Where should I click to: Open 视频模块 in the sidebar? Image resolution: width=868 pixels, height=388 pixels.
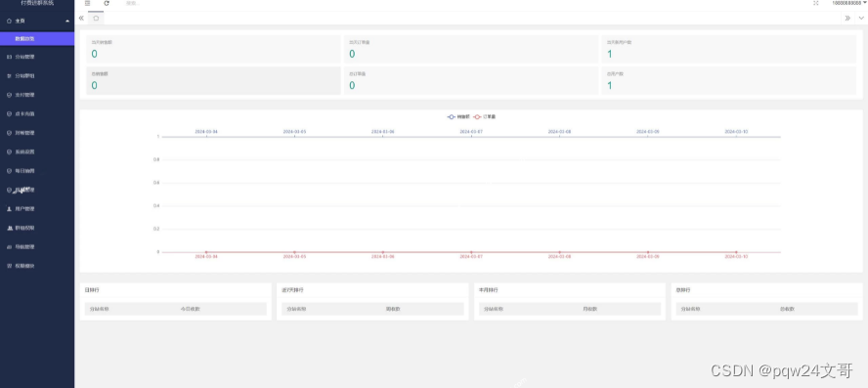(x=37, y=266)
